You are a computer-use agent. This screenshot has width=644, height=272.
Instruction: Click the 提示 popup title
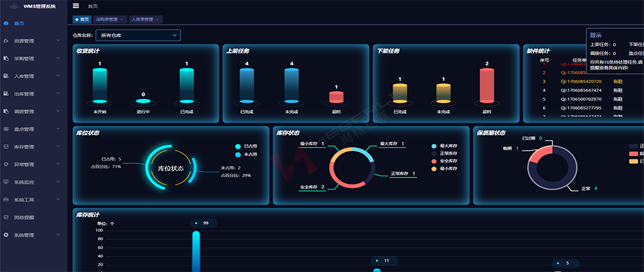point(596,35)
